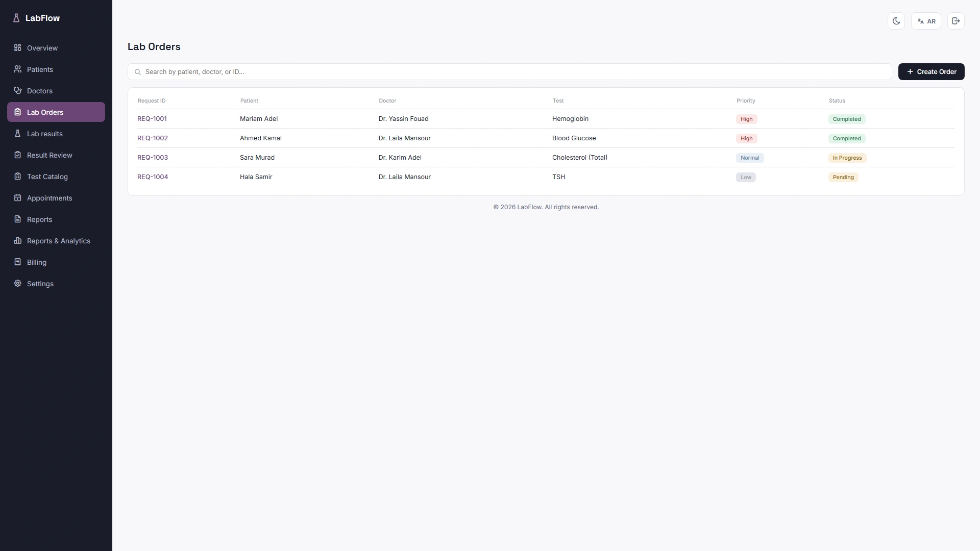Click doctor name Dr. Yassin Fouad

click(404, 119)
